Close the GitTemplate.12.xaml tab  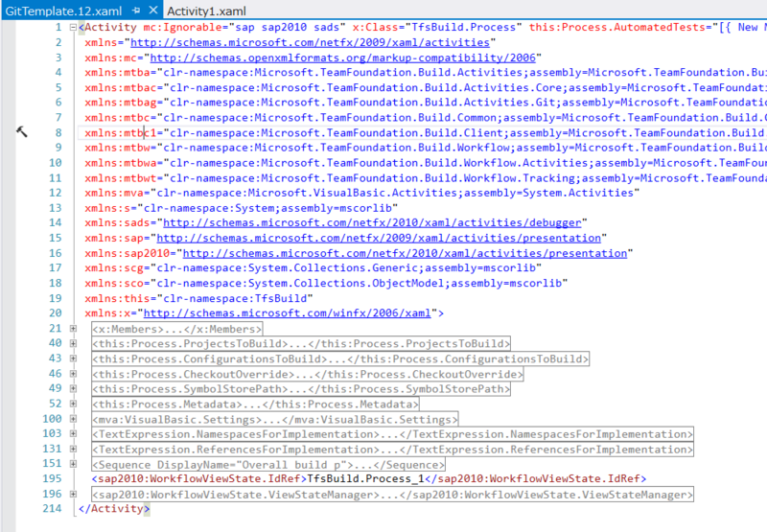coord(153,10)
